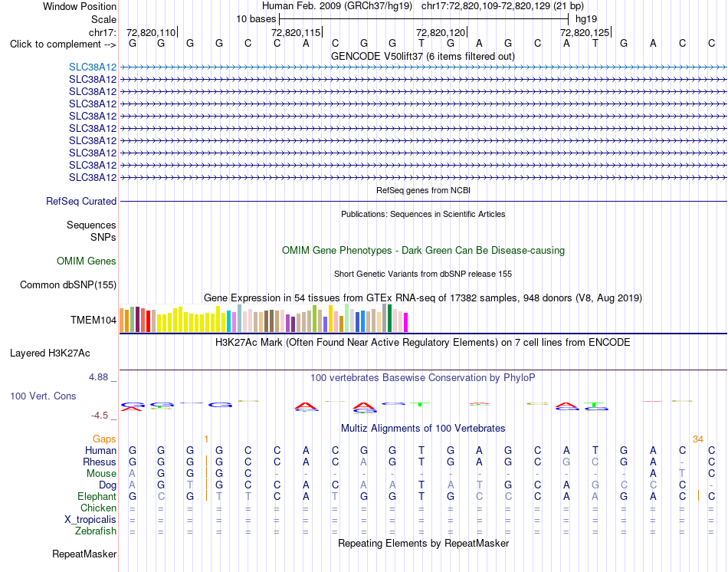Click the orange gap count 34
Viewport: 728px width, 572px height.
698,439
